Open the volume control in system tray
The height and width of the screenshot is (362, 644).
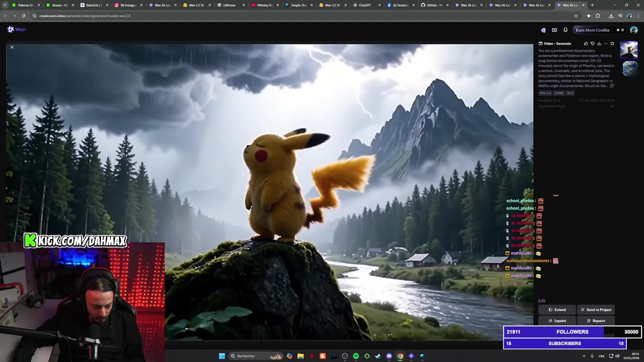click(x=617, y=356)
